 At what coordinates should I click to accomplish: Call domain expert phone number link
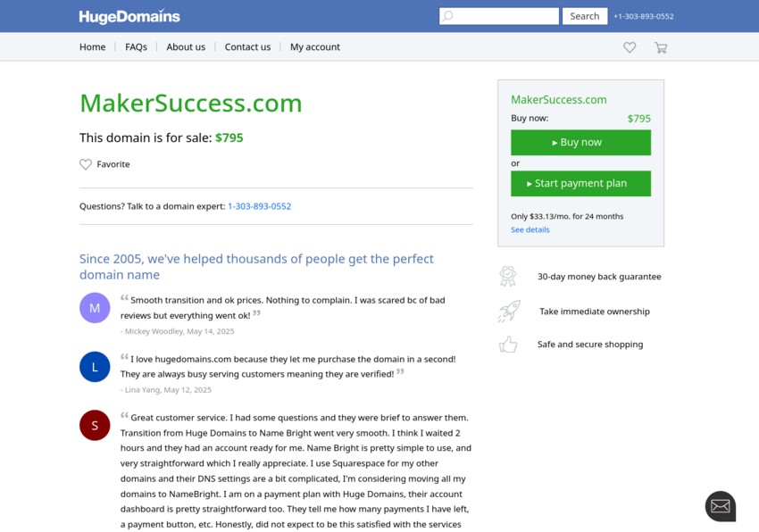pos(260,206)
